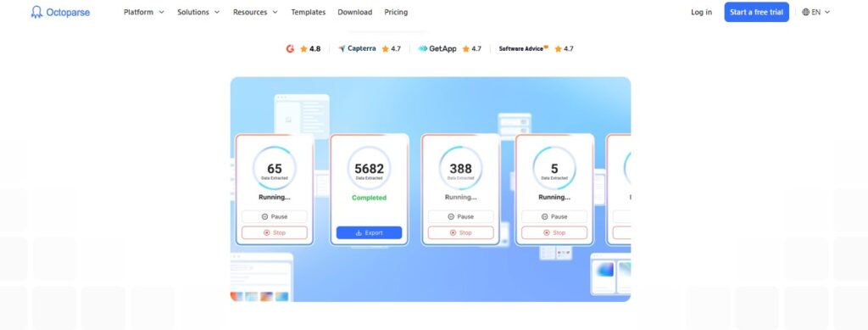This screenshot has height=330, width=868.
Task: Pause the task with 65 data extracted
Action: coord(275,216)
